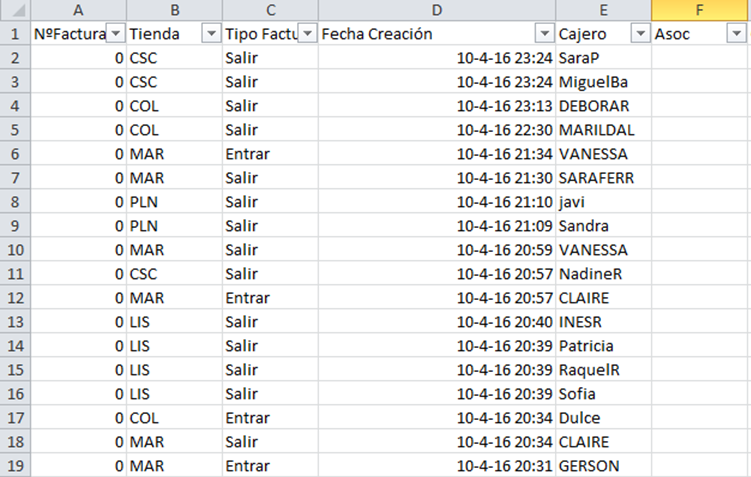Open the Fecha Creación filter dropdown

545,34
